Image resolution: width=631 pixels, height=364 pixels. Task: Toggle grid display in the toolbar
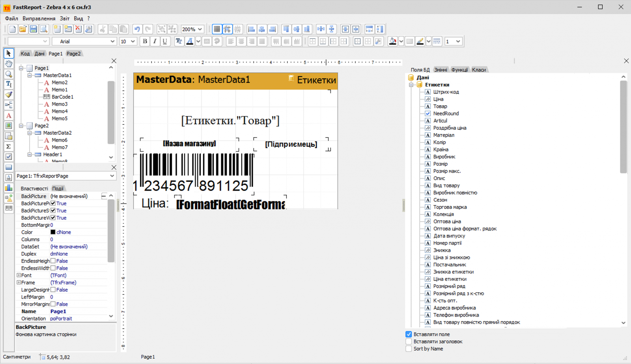[217, 28]
